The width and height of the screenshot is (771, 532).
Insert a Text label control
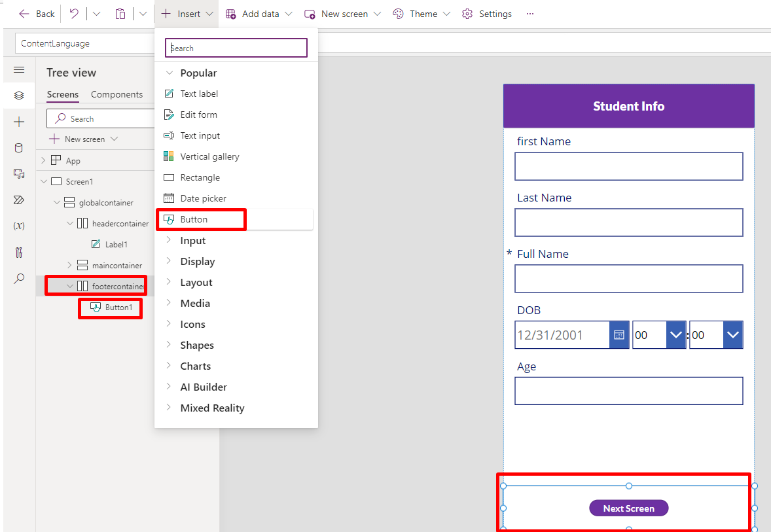coord(199,94)
